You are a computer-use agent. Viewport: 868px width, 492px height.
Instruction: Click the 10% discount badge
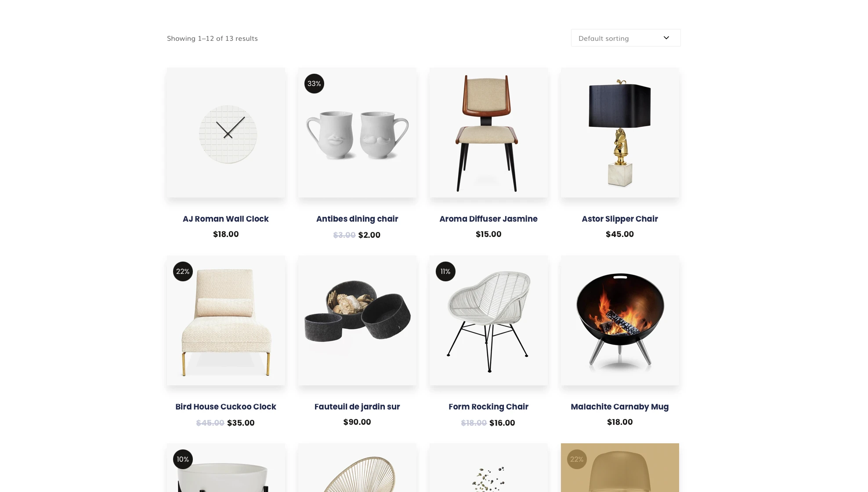183,459
